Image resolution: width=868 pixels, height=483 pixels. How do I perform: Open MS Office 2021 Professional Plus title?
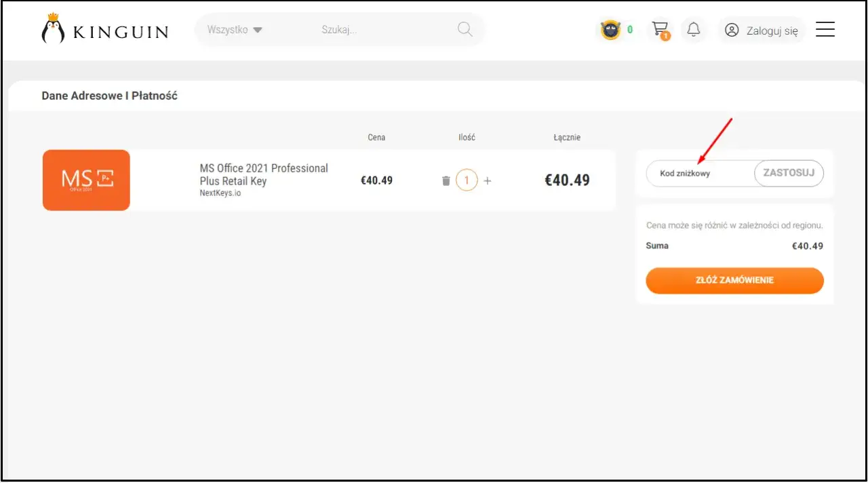(x=263, y=174)
